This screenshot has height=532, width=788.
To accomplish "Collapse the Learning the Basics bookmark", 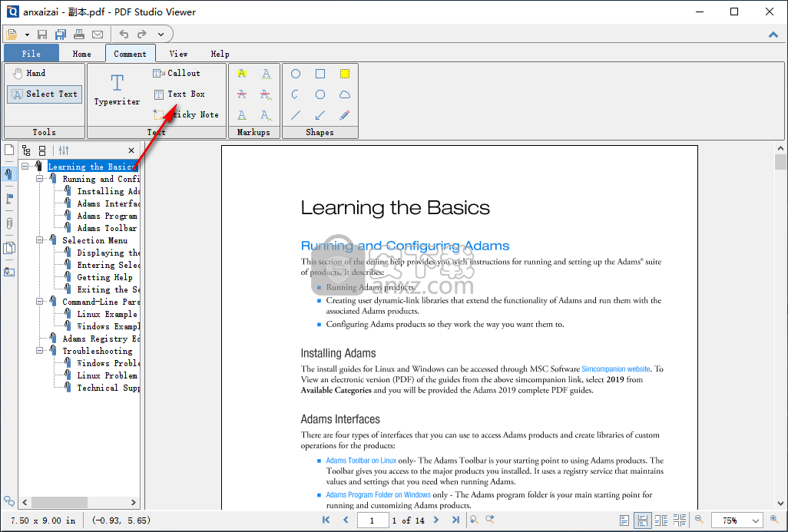I will click(x=25, y=167).
